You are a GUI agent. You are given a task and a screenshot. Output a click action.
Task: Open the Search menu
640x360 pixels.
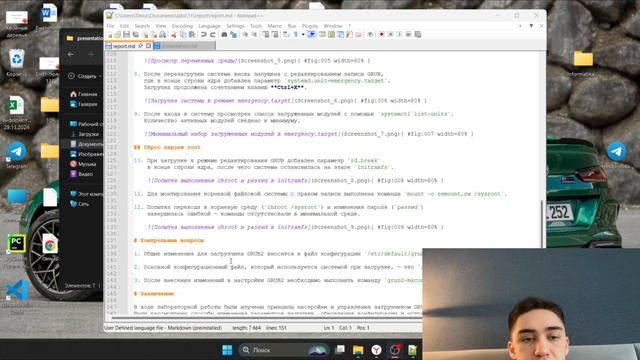pos(142,26)
